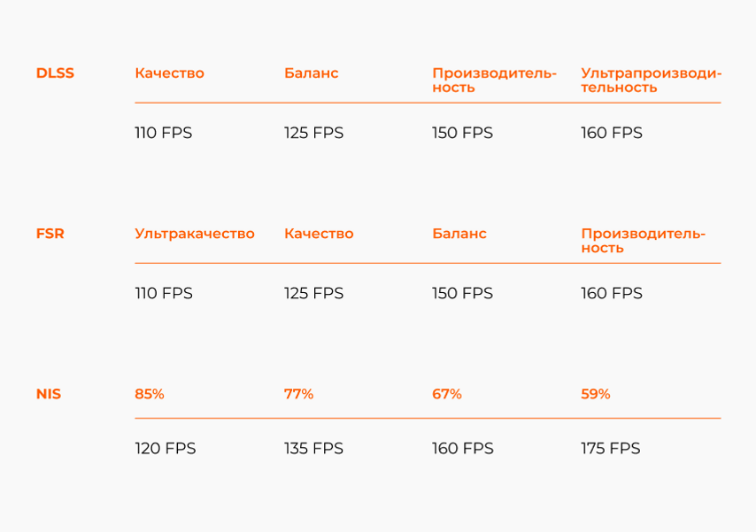Click FSR Качество column header
This screenshot has width=756, height=532.
[x=319, y=234]
